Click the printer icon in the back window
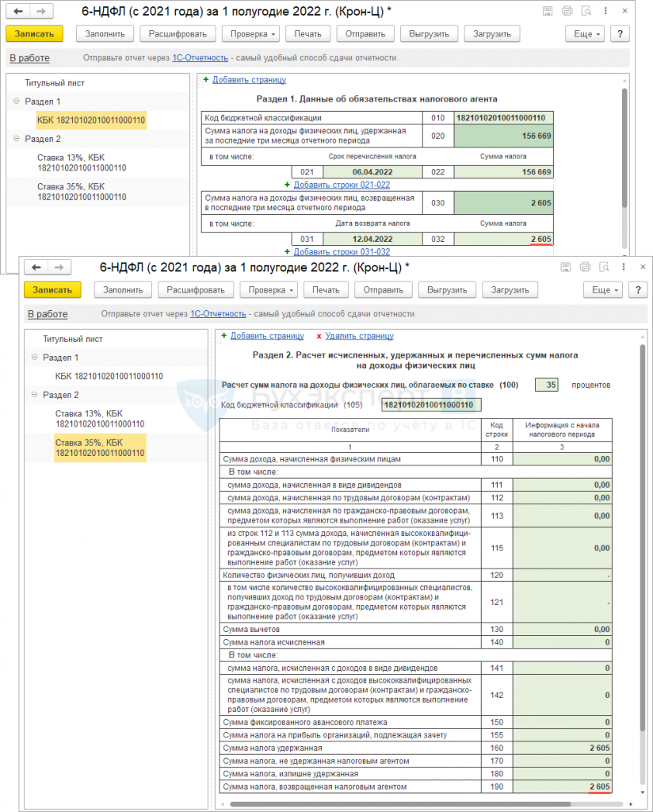 [x=567, y=11]
